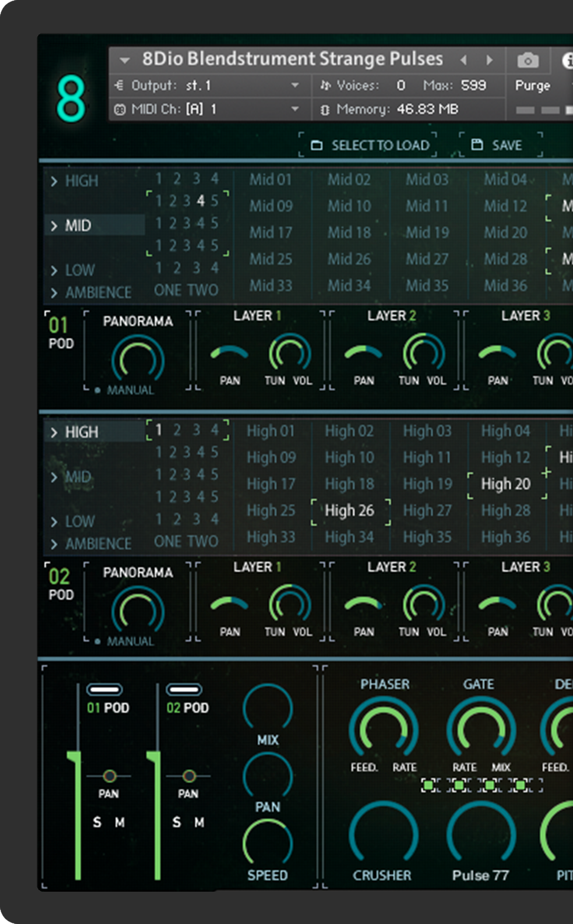Viewport: 573px width, 924px height.
Task: Select ONE ambience page in lower browser
Action: [x=168, y=542]
